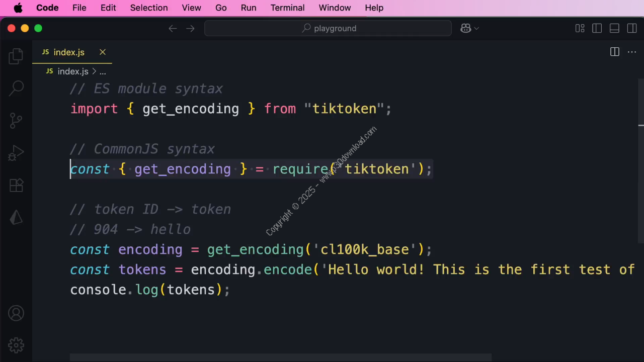Open the Terminal menu
The image size is (644, 362).
[x=287, y=8]
